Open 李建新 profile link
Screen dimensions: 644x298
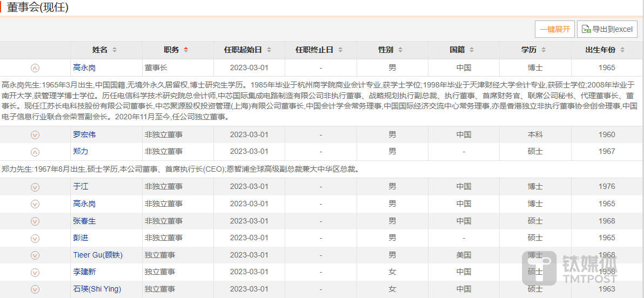[x=84, y=272]
